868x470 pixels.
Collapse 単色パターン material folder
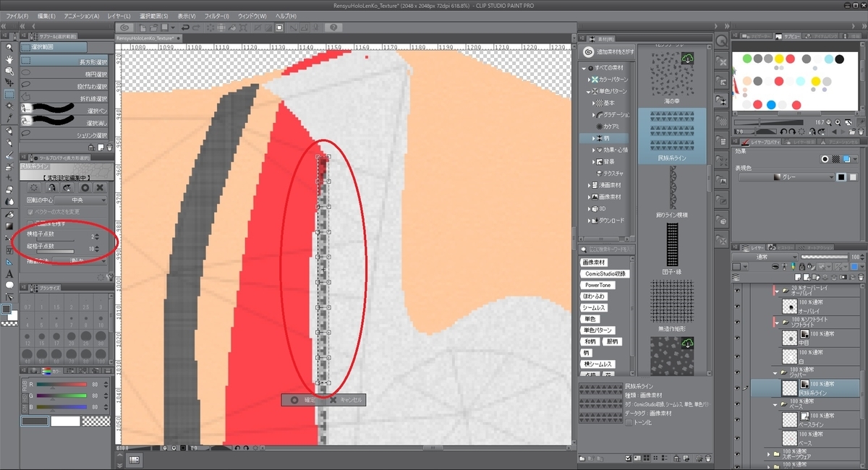[589, 91]
